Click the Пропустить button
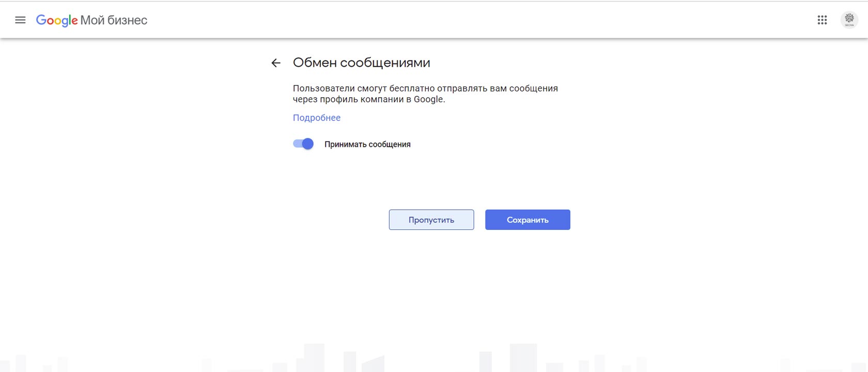 coord(431,220)
